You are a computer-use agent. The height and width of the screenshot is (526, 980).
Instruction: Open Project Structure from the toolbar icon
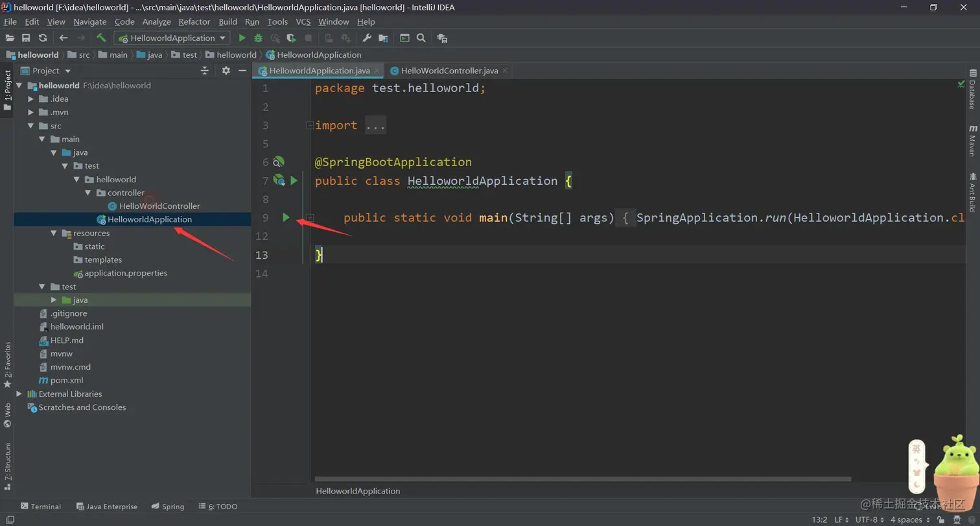pyautogui.click(x=384, y=38)
